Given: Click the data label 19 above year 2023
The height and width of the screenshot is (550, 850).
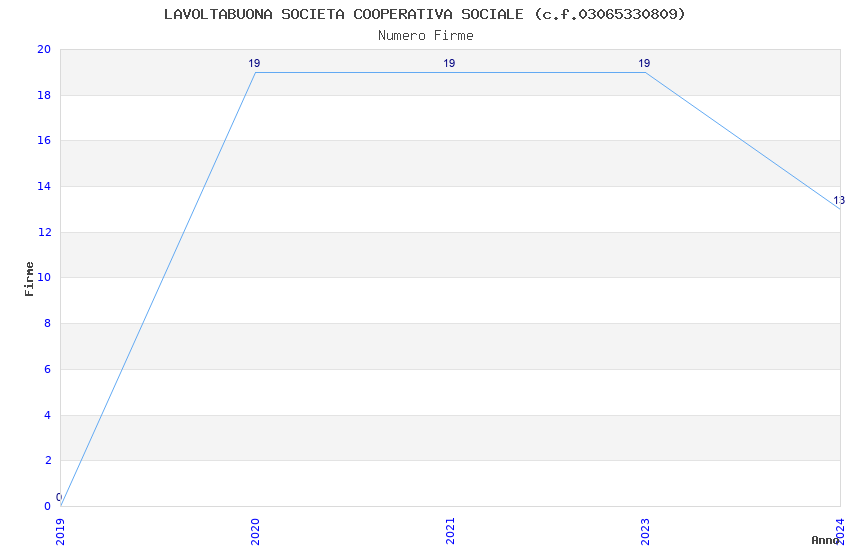Looking at the screenshot, I should (644, 63).
